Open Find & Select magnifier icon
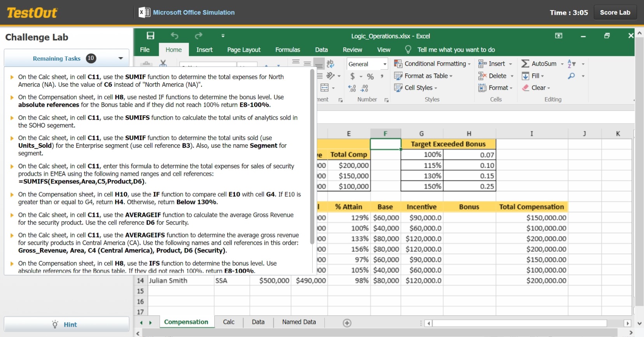This screenshot has width=644, height=337. tap(571, 76)
